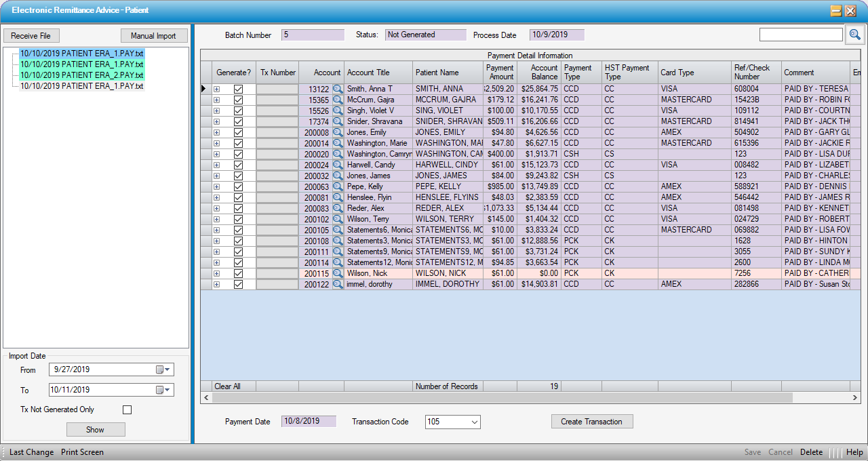Click the Receive File button

(31, 36)
